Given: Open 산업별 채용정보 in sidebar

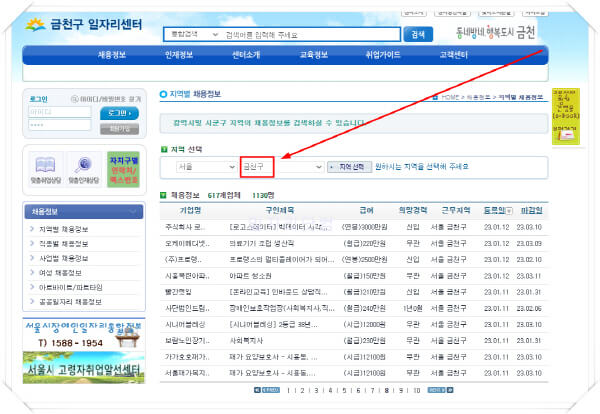Looking at the screenshot, I should tap(64, 258).
